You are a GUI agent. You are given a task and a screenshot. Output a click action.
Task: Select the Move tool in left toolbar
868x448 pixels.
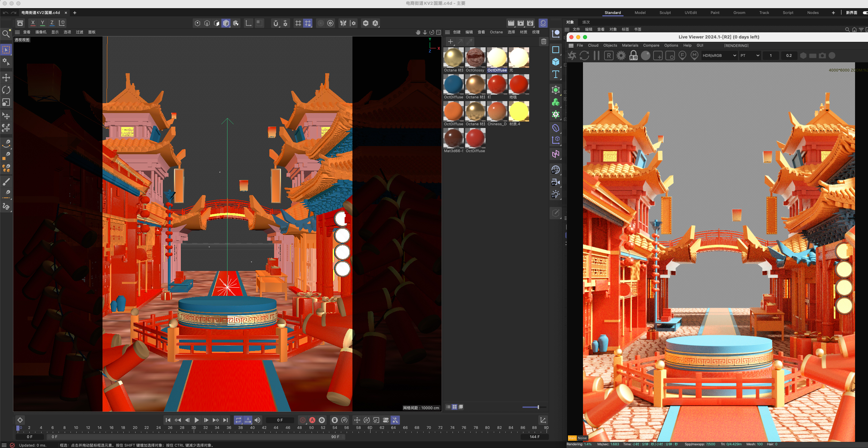[x=6, y=78]
